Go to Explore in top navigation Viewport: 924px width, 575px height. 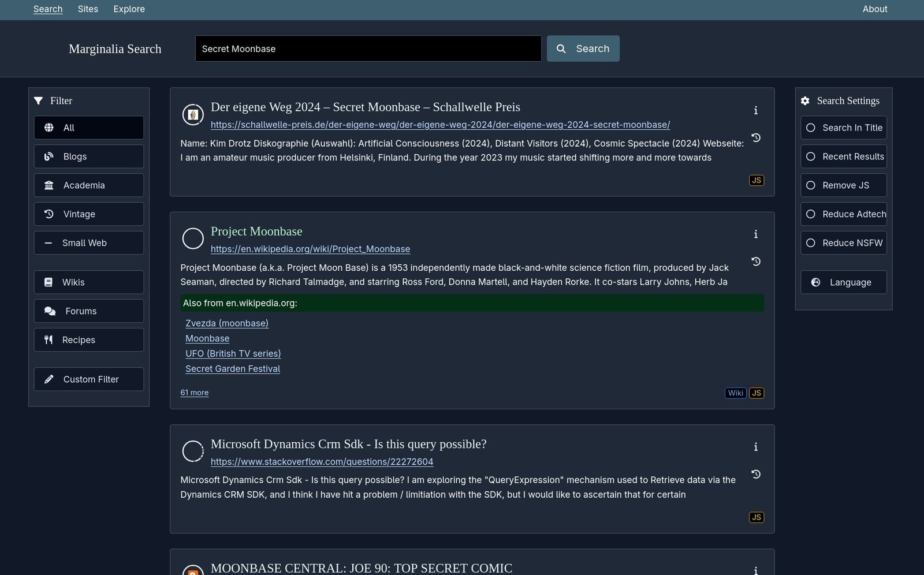[129, 9]
